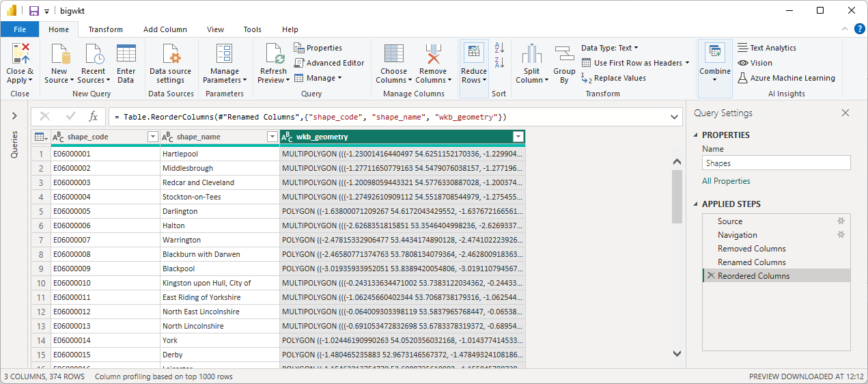Click the Close & Apply icon
This screenshot has height=384, width=868.
coord(20,55)
